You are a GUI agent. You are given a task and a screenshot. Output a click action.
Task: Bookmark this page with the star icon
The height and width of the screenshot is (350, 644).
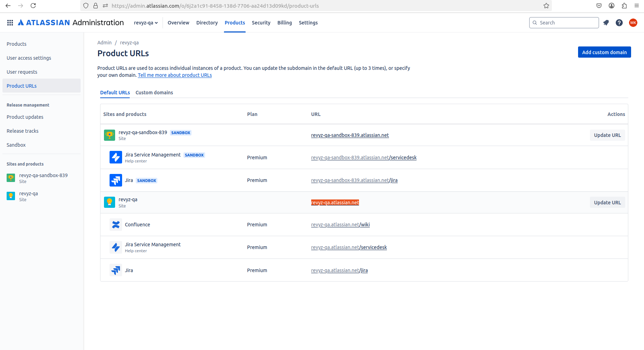pos(546,6)
